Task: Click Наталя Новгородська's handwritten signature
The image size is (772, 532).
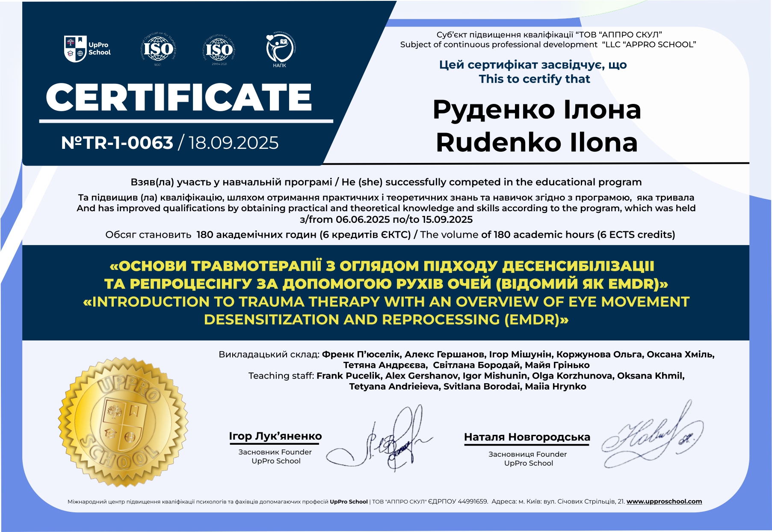Action: tap(652, 436)
